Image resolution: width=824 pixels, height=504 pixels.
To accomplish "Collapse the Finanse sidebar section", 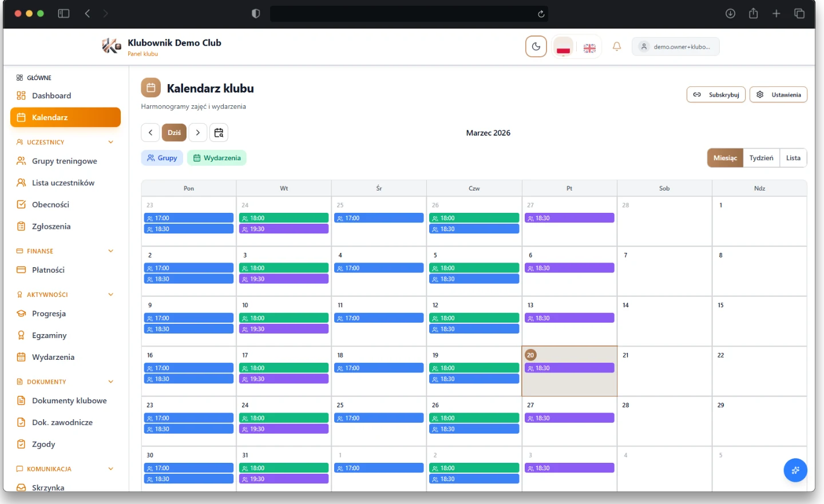I will (x=110, y=251).
